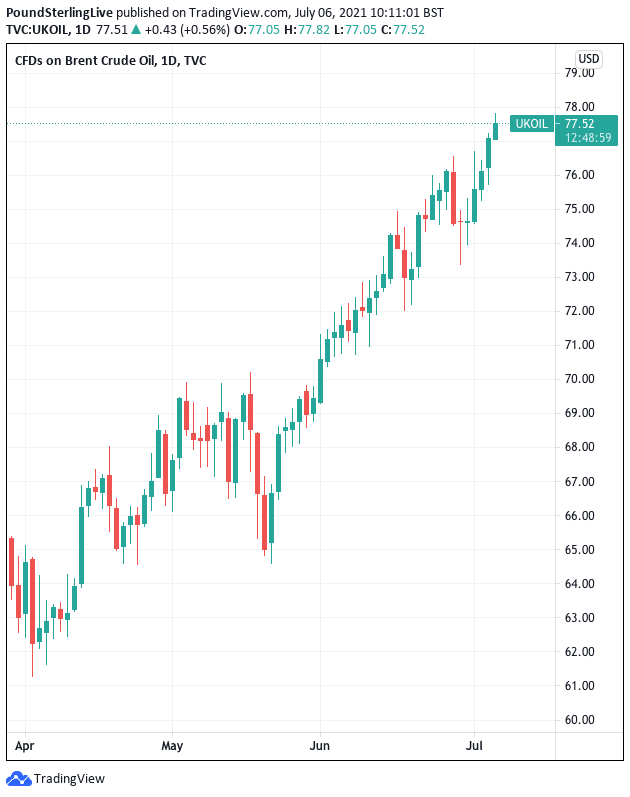
Task: Click the chart title CFDs on Brent Crude Oil
Action: (110, 61)
